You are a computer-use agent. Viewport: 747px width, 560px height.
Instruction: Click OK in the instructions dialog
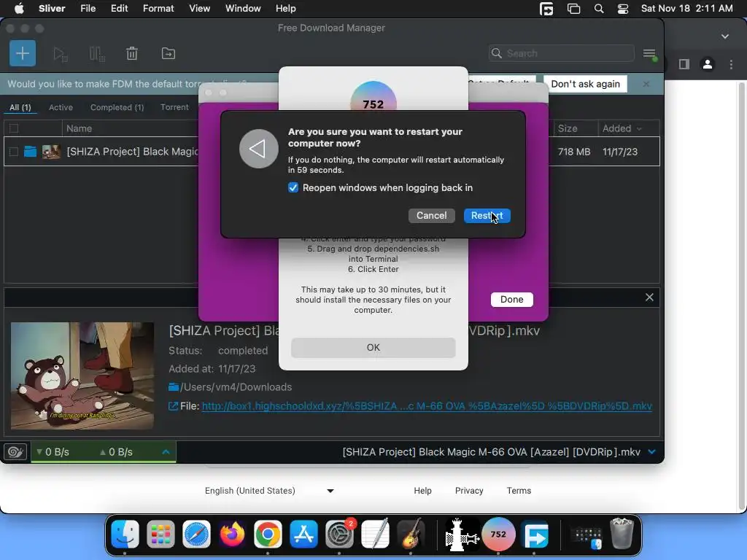click(373, 348)
